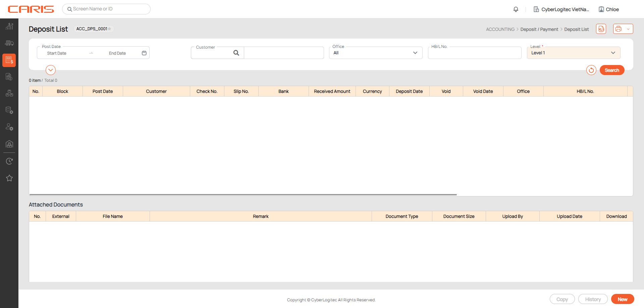Click the ACCOUNTING breadcrumb
Viewport: 644px width, 308px height.
tap(500, 29)
